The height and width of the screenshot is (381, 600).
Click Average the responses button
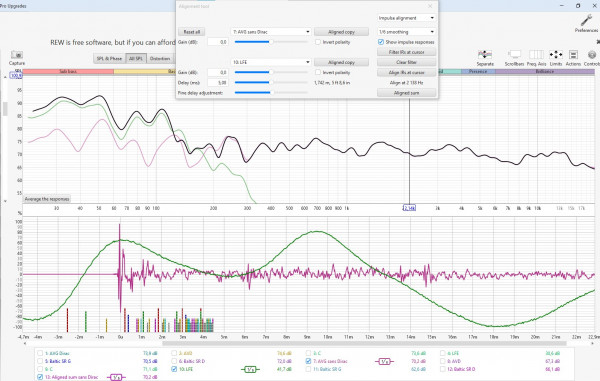tap(47, 199)
